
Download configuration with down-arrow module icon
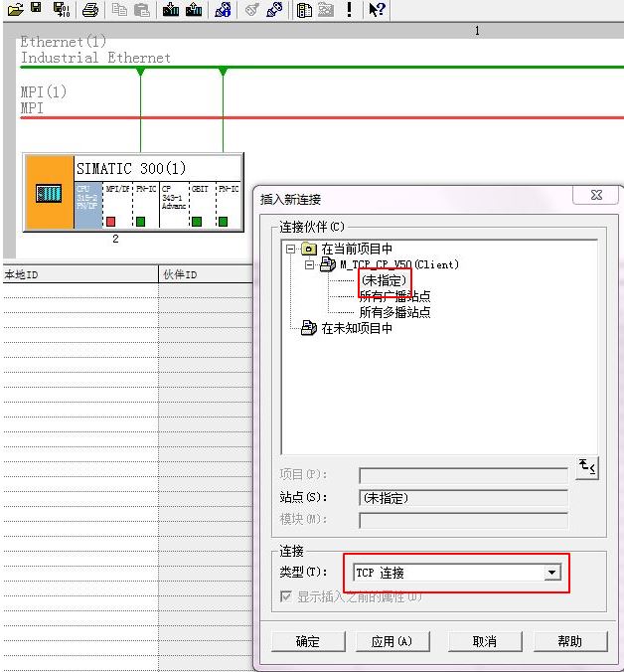[171, 9]
